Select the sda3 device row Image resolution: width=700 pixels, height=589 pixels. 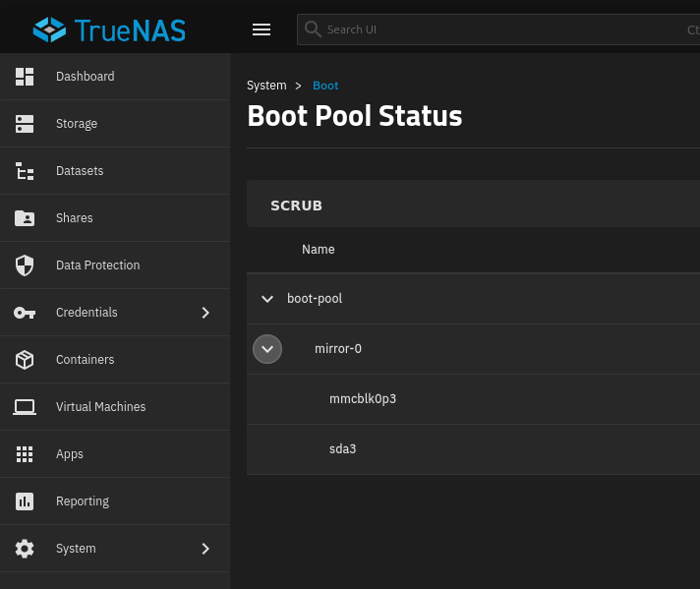tap(473, 449)
